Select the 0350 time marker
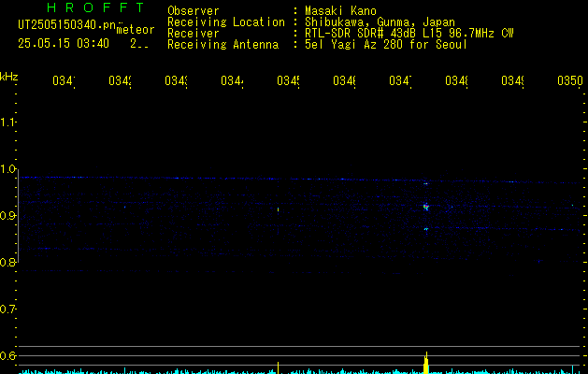Image resolution: width=588 pixels, height=374 pixels. (x=570, y=80)
